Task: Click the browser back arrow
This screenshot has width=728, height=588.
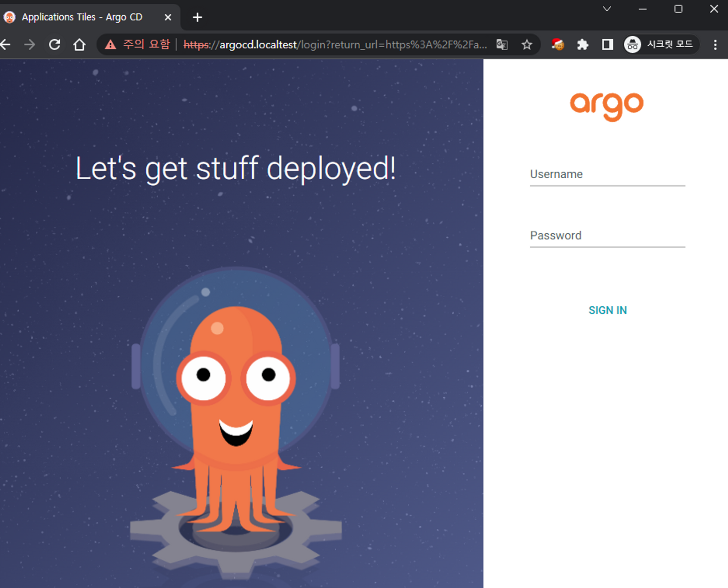Action: (x=5, y=45)
